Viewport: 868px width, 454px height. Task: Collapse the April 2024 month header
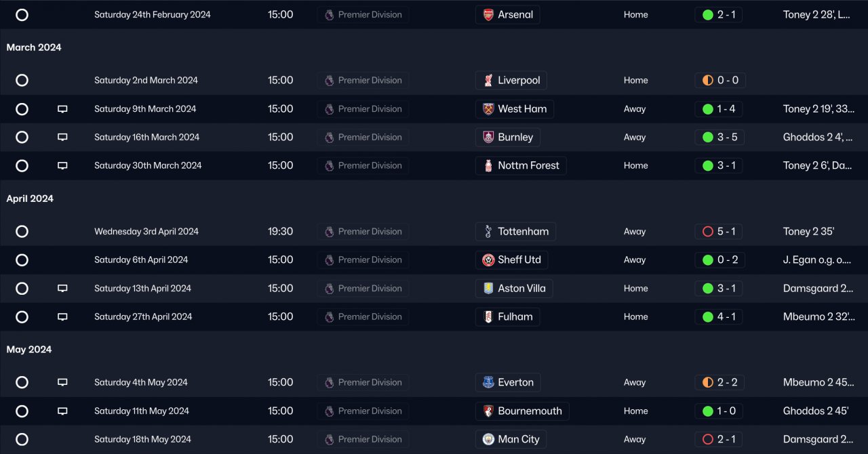[30, 199]
